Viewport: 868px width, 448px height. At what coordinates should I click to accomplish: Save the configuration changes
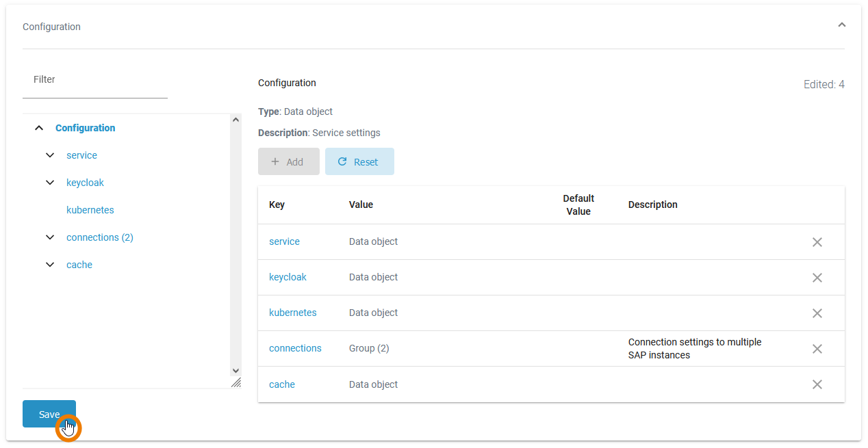[49, 414]
